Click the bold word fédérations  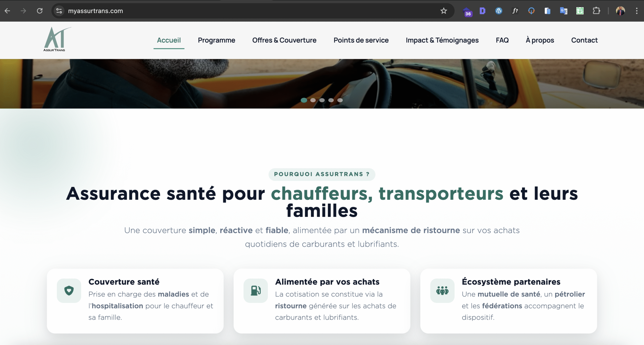tap(502, 306)
